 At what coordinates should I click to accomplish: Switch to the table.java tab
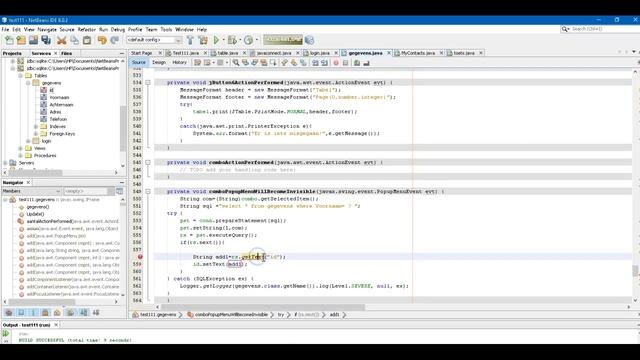point(227,53)
